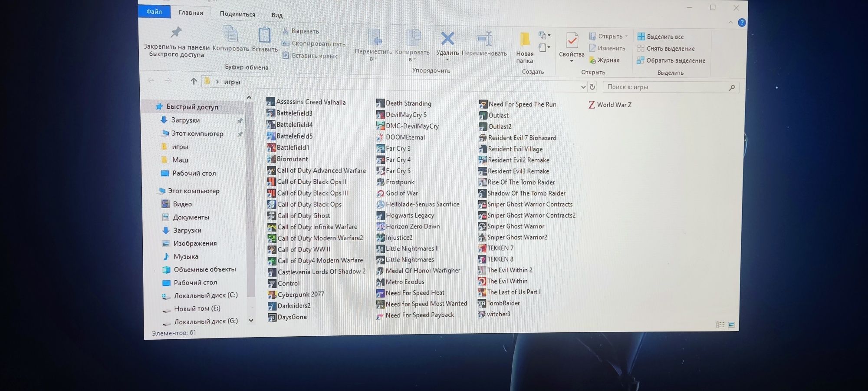
Task: Select the Hogwarts Legacy file name
Action: coord(410,215)
